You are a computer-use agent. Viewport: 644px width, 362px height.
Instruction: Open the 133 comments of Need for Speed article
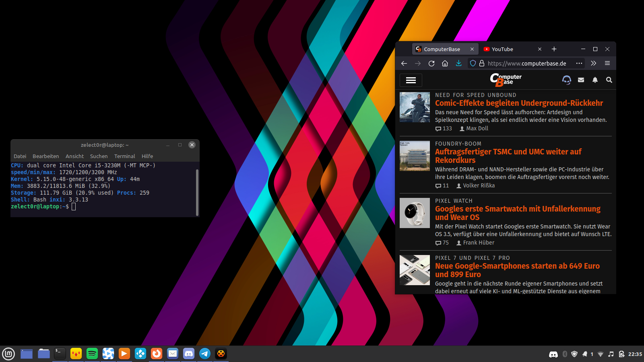click(444, 129)
